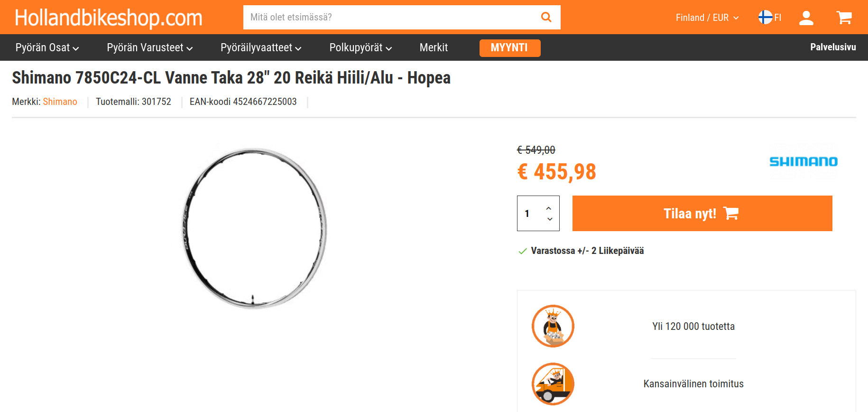Open the Shimano brand link
The image size is (868, 412).
coord(60,102)
